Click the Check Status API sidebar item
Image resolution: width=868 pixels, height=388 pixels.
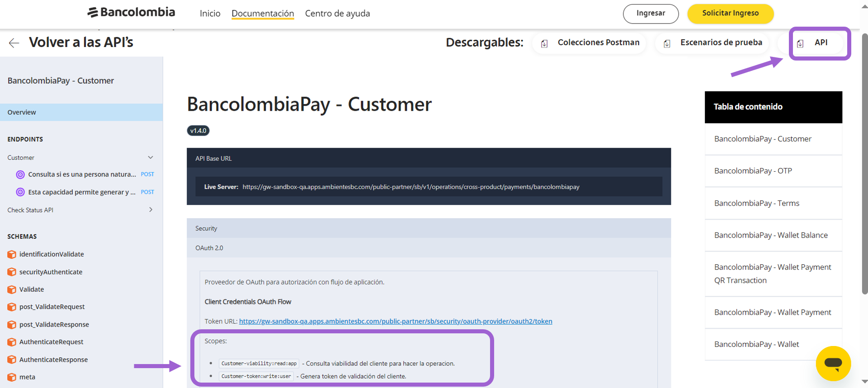pos(30,210)
